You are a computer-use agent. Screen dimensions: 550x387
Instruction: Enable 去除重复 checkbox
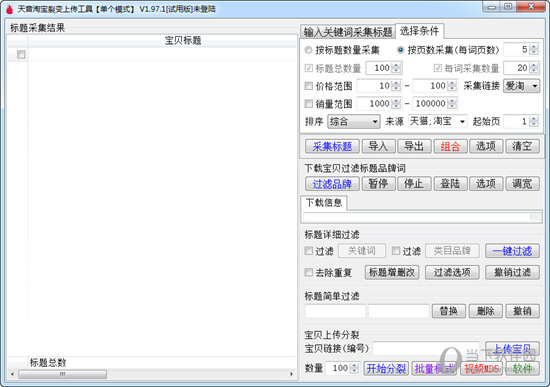click(309, 272)
